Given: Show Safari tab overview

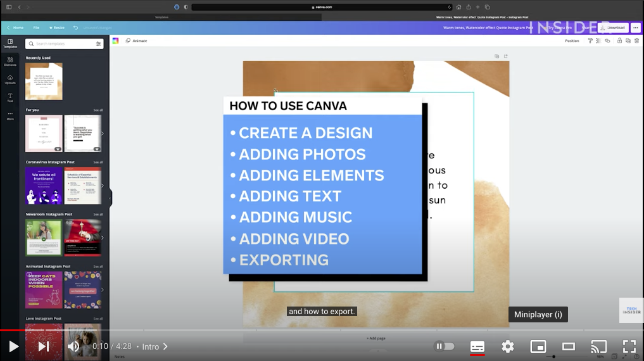Looking at the screenshot, I should click(x=487, y=7).
